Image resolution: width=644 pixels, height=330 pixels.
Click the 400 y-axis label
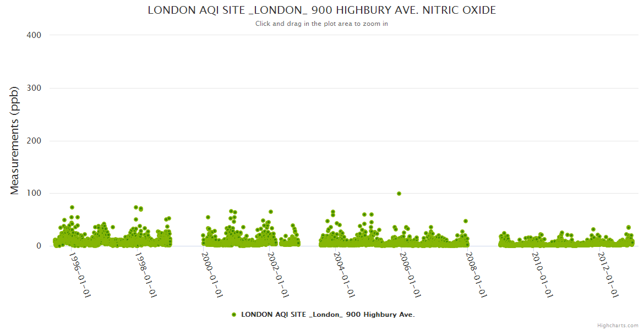point(34,35)
